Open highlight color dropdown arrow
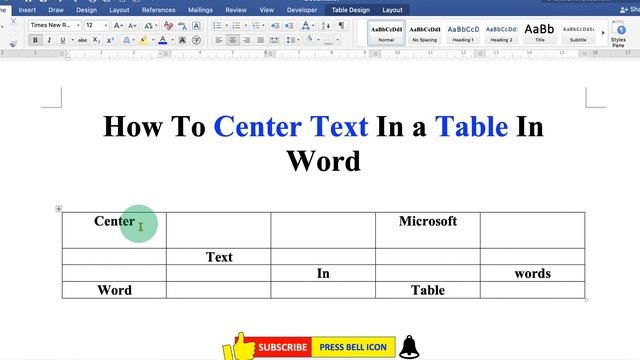Image resolution: width=640 pixels, height=360 pixels. click(153, 40)
